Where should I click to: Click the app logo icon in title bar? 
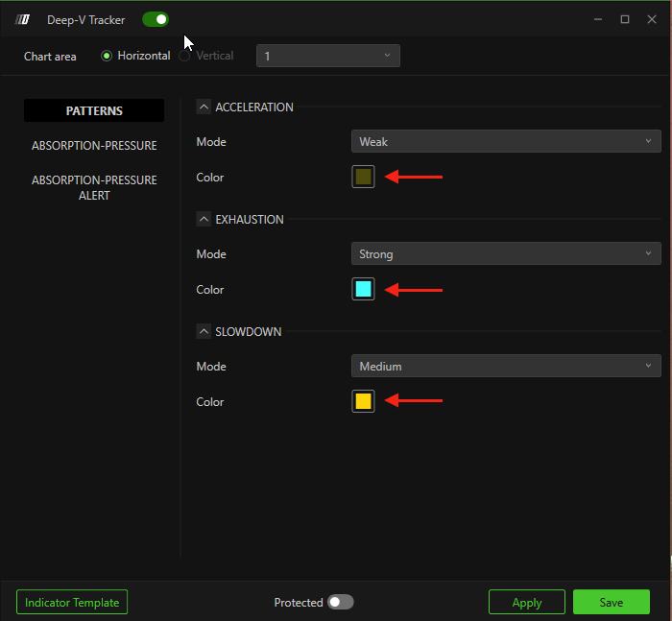24,19
